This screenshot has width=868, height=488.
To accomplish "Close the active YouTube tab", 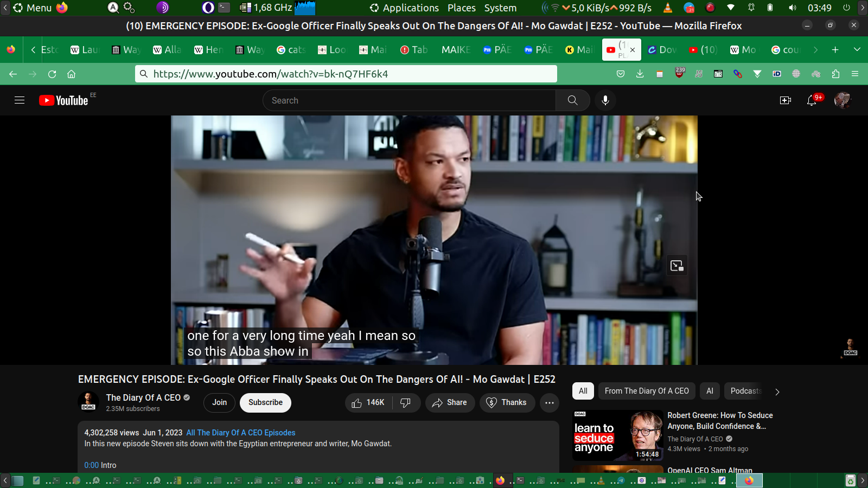I will click(633, 50).
